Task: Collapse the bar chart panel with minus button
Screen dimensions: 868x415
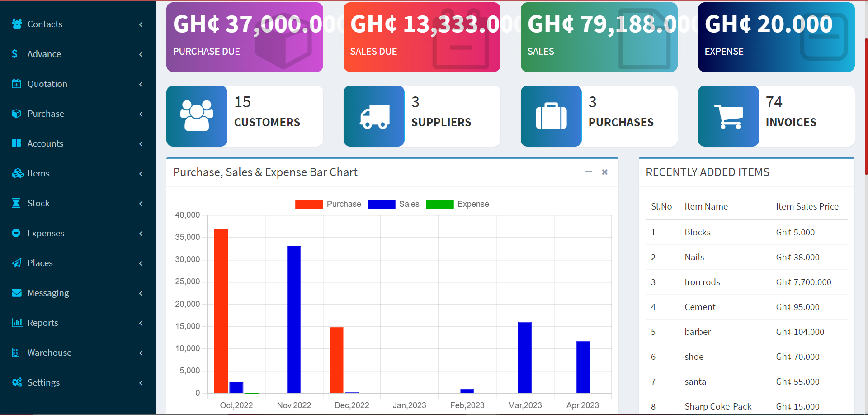Action: tap(588, 172)
